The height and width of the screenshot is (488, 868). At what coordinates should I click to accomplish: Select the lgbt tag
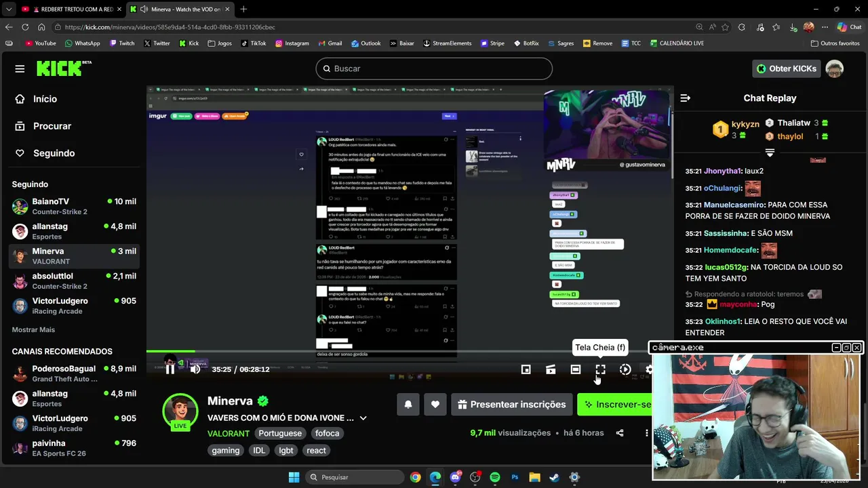[x=286, y=450]
